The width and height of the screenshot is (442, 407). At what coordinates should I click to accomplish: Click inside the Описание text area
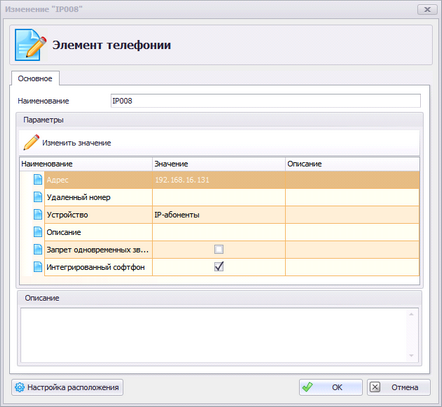coord(213,335)
